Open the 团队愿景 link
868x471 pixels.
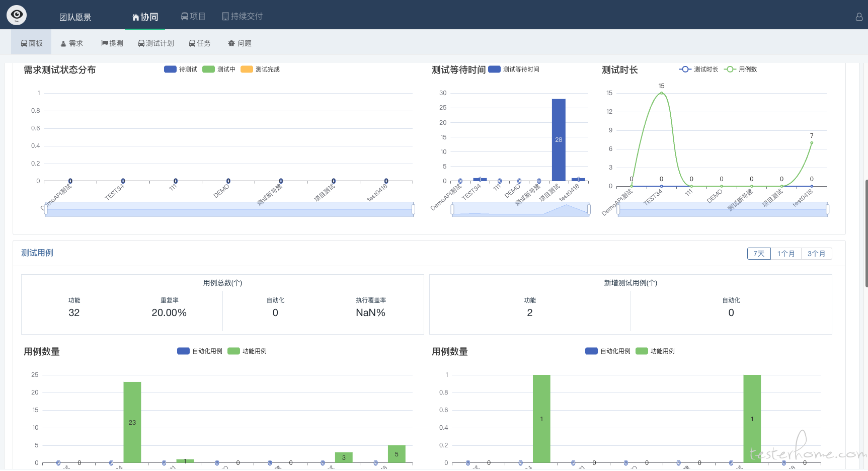[75, 17]
